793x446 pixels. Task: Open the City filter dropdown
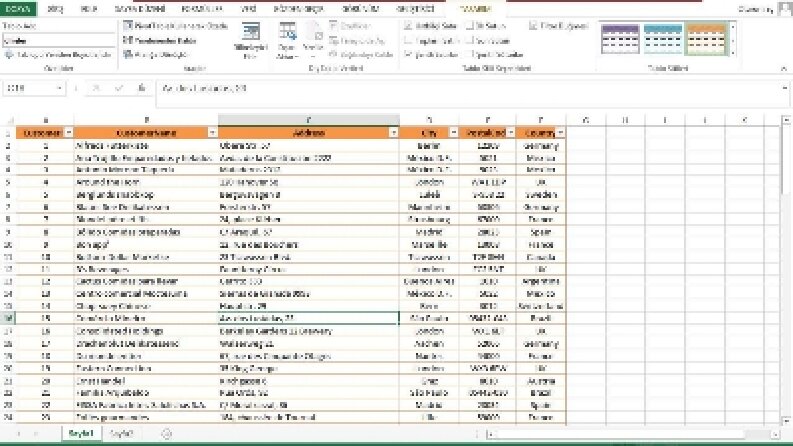click(454, 133)
